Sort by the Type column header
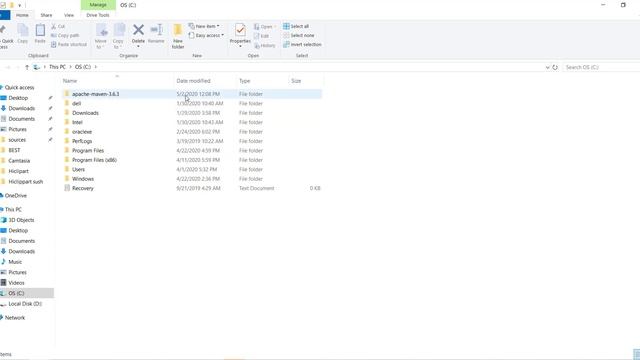 coord(244,81)
